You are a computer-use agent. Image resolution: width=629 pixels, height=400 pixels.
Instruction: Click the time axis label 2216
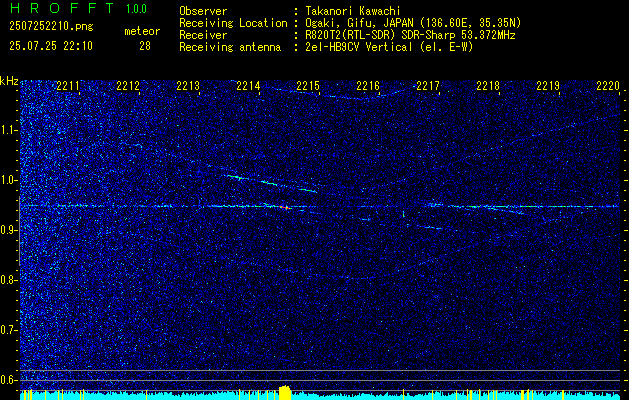click(x=368, y=86)
